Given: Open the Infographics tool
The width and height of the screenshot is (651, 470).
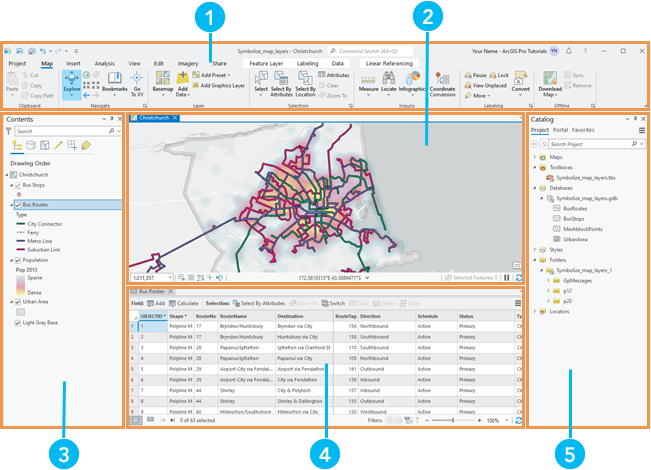Looking at the screenshot, I should [x=412, y=84].
